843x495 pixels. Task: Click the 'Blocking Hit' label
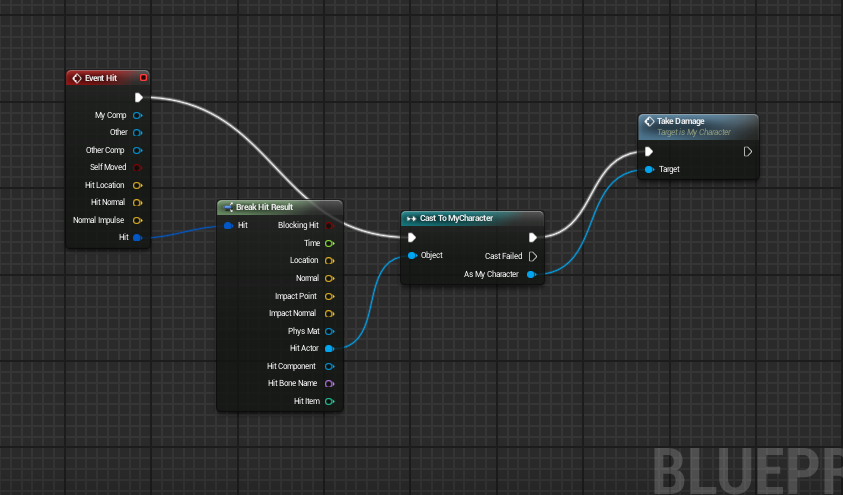pos(298,225)
